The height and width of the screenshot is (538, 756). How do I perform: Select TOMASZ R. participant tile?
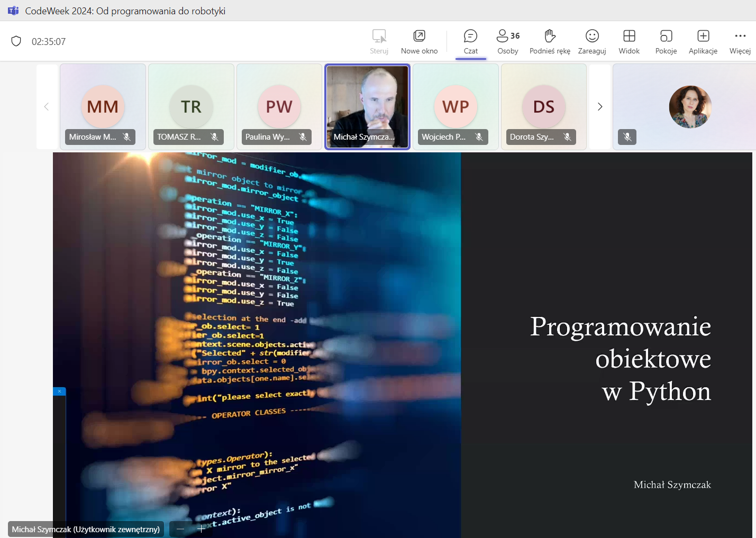point(191,107)
